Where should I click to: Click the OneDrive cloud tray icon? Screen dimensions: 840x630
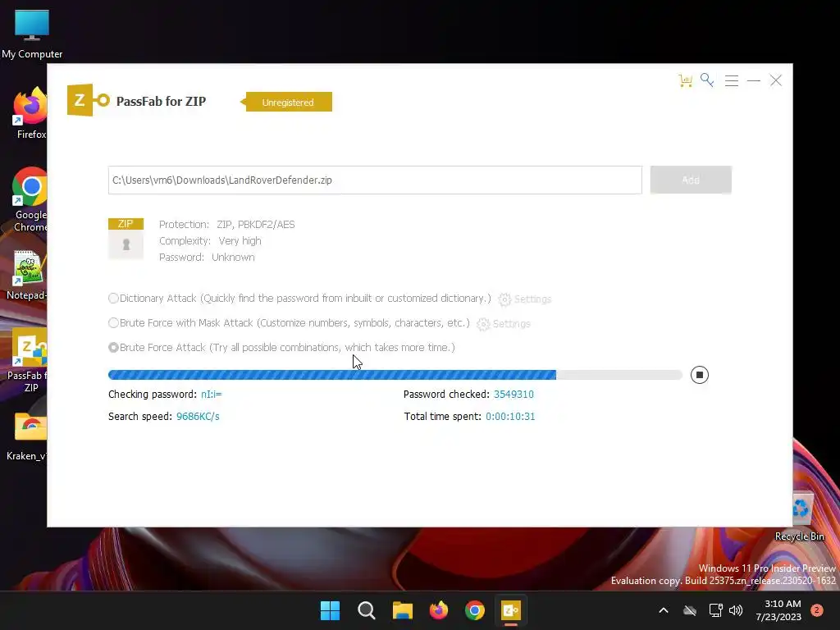(690, 610)
